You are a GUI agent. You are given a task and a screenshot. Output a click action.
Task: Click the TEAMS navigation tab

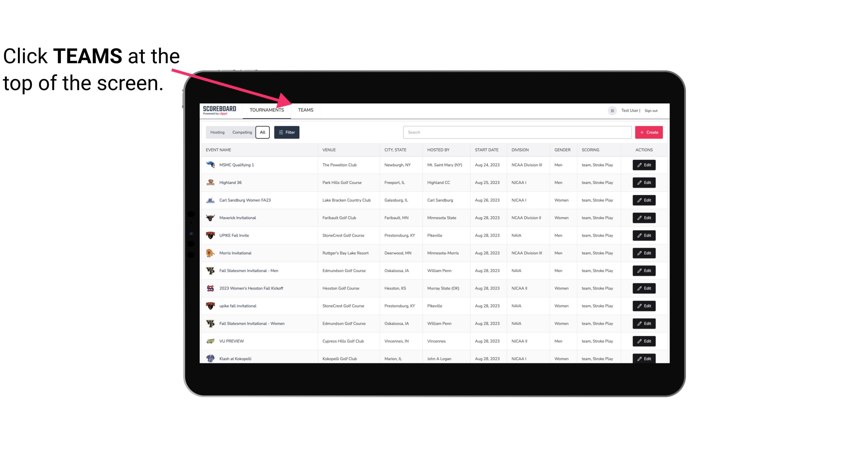pos(305,110)
